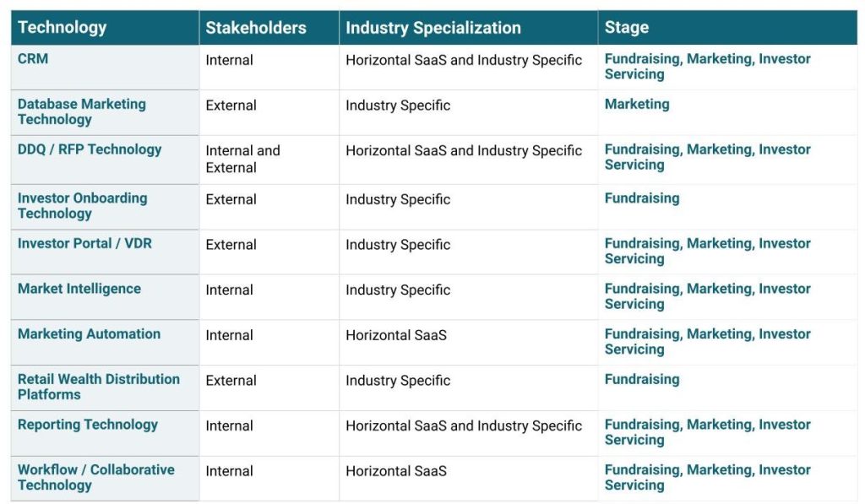Open the Fundraising stage link for Investor Onboarding
Viewport: 865px width, 504px height.
[x=641, y=198]
